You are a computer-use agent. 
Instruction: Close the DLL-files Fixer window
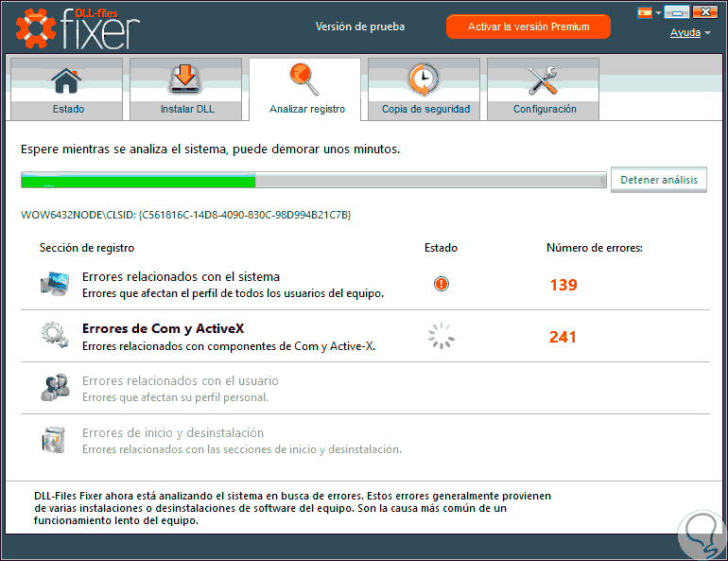[705, 12]
